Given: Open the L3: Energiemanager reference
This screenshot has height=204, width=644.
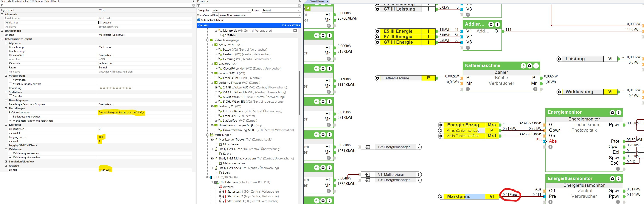Looking at the screenshot, I should click(391, 180).
